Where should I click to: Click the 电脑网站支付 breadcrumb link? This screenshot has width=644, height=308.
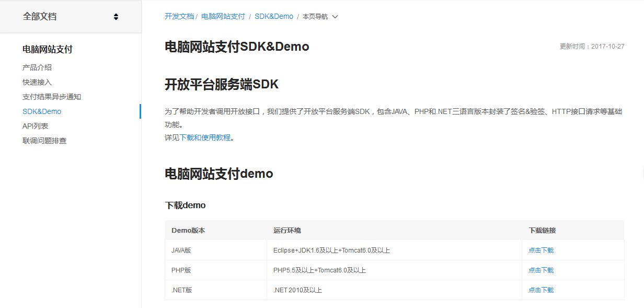[x=223, y=16]
